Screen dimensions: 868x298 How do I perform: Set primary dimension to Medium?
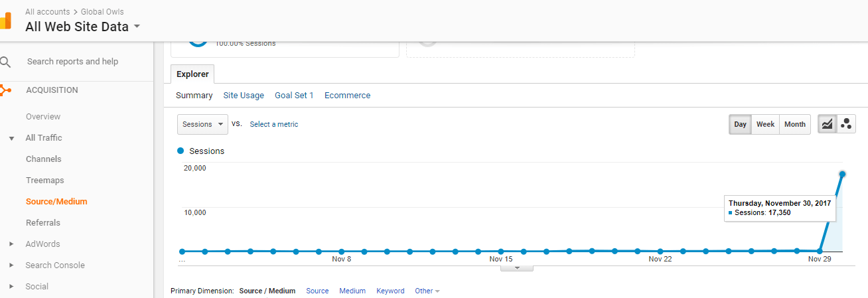pos(352,291)
